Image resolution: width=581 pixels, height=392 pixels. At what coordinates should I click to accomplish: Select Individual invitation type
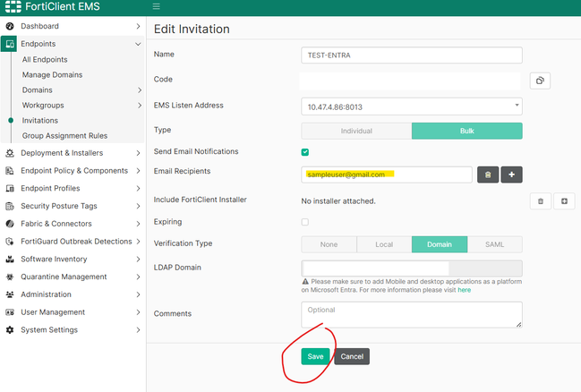pyautogui.click(x=356, y=131)
